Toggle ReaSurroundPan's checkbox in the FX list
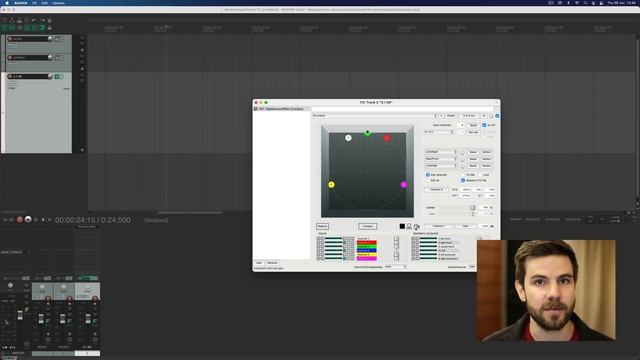The width and height of the screenshot is (640, 360). [x=256, y=109]
